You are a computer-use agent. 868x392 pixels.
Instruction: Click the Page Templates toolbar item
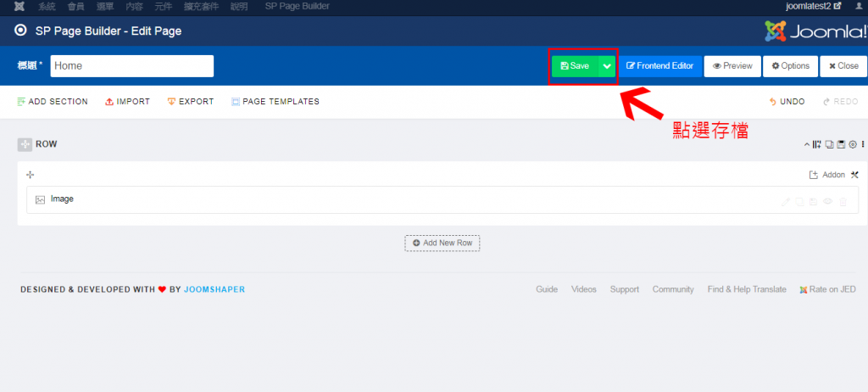(275, 102)
